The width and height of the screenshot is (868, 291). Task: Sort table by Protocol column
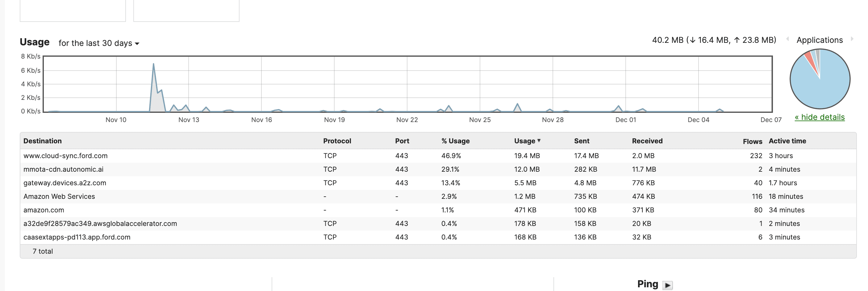(337, 141)
